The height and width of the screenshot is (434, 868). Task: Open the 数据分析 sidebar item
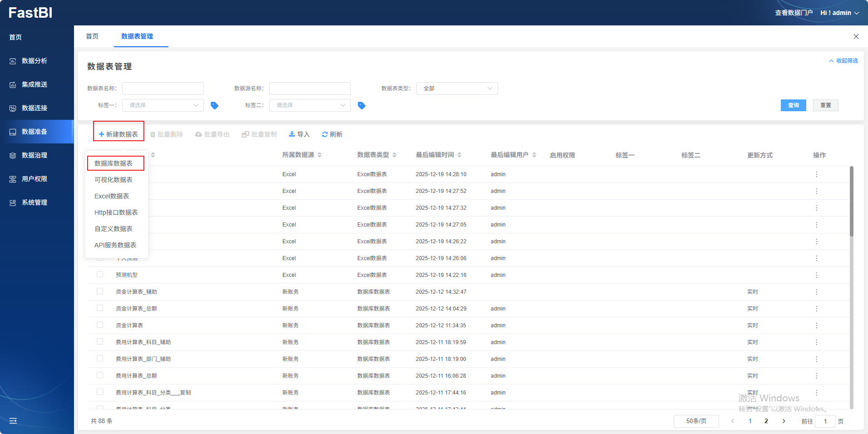pos(35,61)
